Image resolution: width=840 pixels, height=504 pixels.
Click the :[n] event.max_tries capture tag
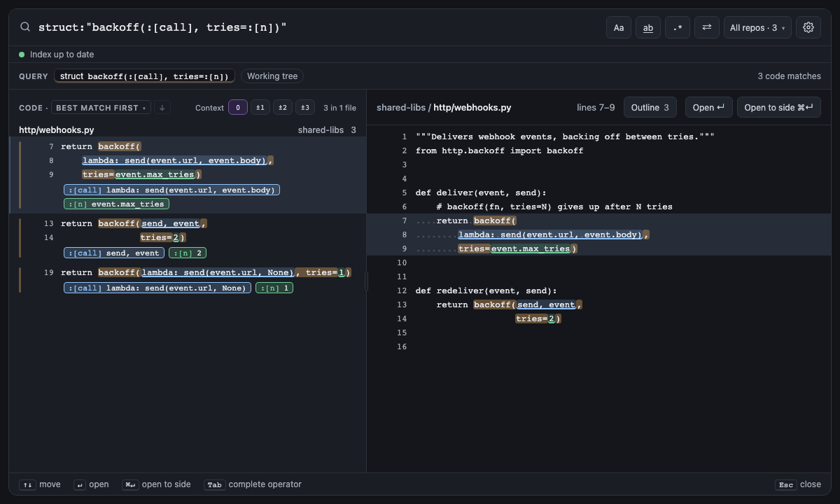[x=116, y=204]
